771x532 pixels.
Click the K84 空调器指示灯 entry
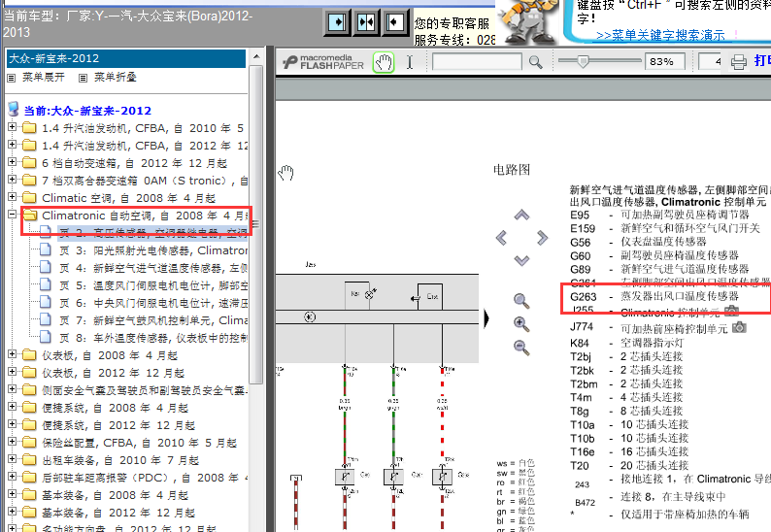click(x=627, y=343)
